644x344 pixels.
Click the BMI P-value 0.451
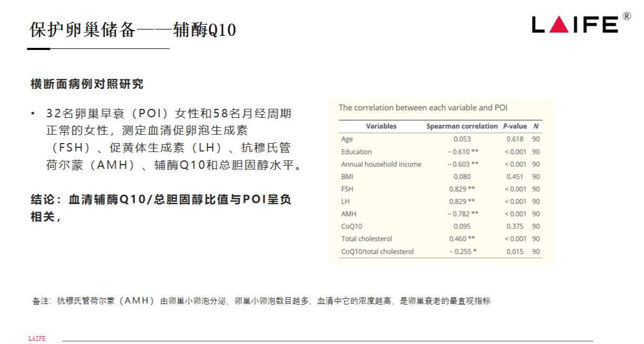[515, 177]
